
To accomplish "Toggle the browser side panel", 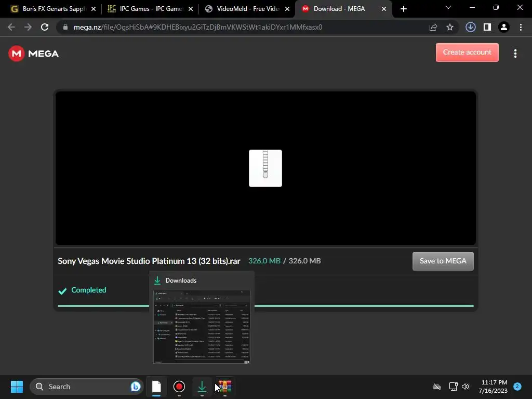I will 487,27.
